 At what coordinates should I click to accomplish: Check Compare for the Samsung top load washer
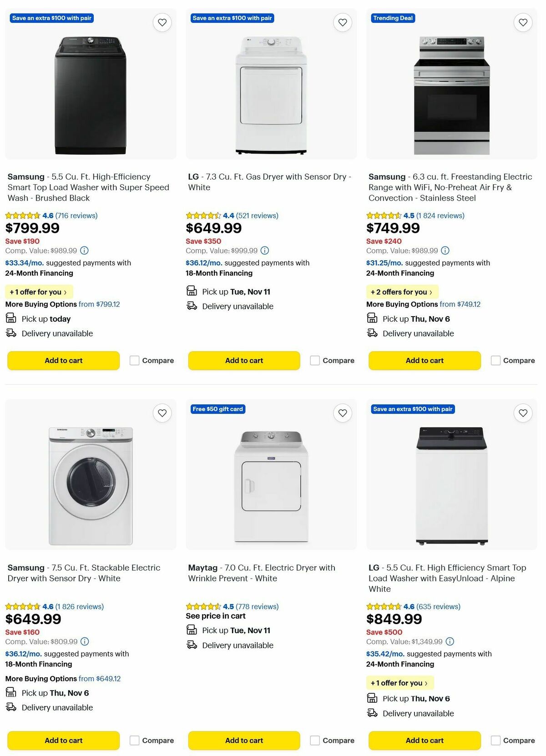tap(134, 360)
